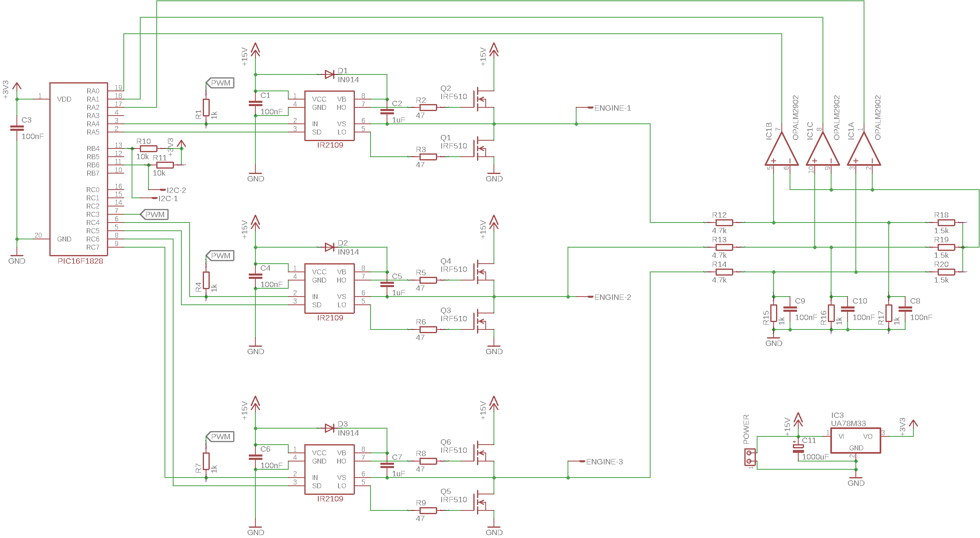Click the PWM tag above resistor R1
Image resolution: width=980 pixels, height=538 pixels.
(220, 83)
